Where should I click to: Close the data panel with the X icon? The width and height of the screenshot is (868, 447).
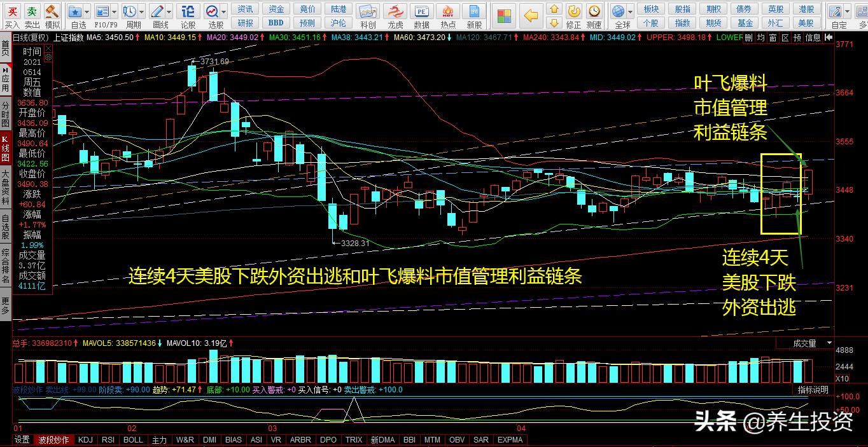(48, 49)
